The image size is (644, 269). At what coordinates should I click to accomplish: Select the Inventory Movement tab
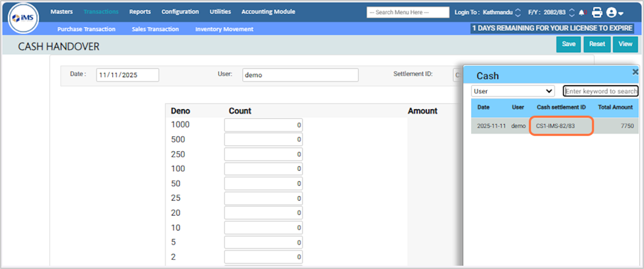pyautogui.click(x=223, y=29)
